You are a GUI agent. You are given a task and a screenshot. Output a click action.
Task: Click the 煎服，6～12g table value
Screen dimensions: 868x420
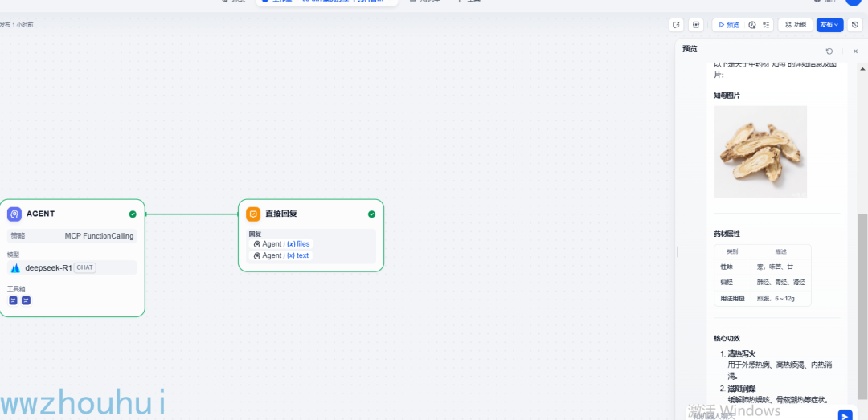tap(776, 298)
